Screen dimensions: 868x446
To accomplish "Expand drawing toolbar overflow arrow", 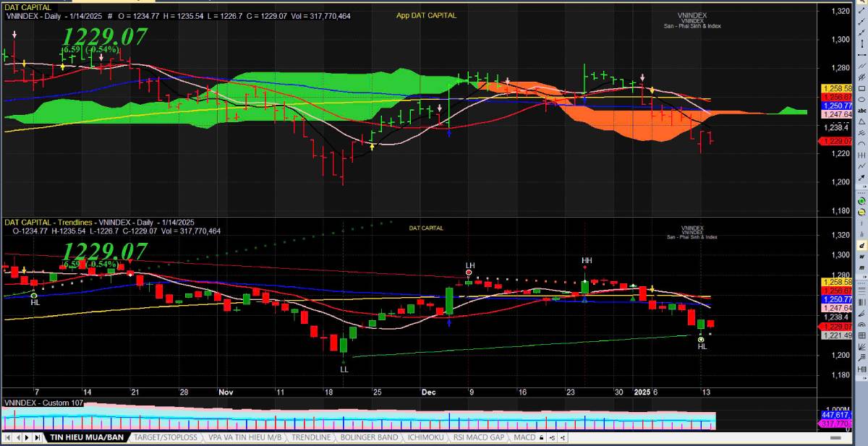I will pos(864,188).
